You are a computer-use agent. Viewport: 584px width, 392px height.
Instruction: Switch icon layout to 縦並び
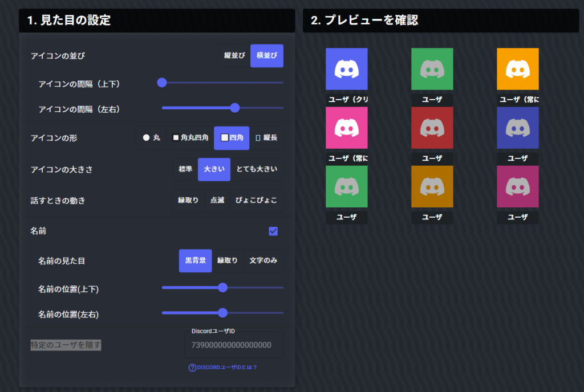point(234,56)
